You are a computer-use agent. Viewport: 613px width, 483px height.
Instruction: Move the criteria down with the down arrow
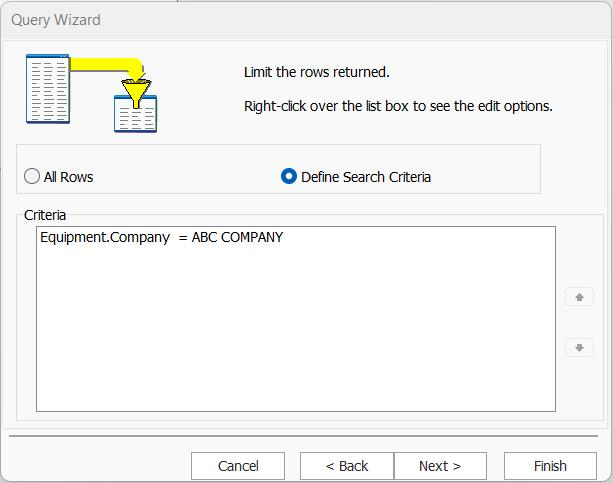(x=579, y=347)
